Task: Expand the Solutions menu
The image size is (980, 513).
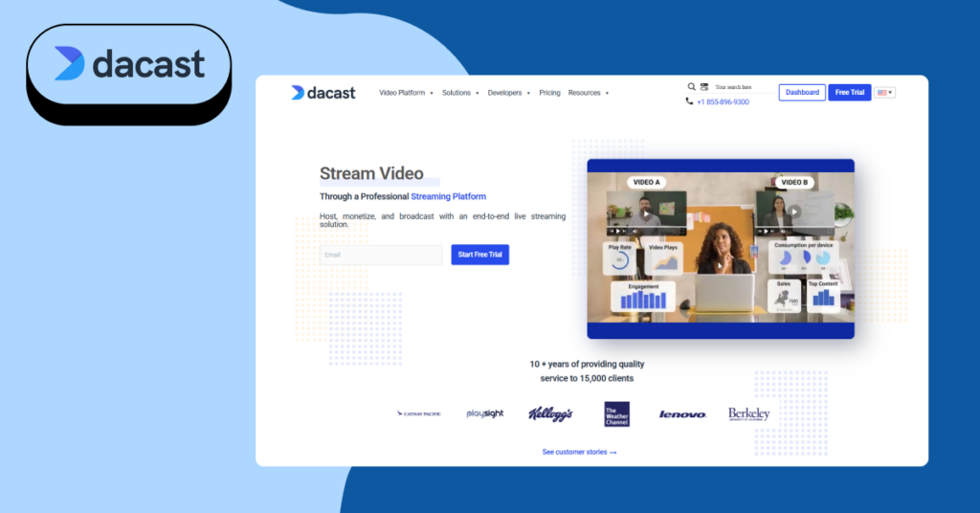Action: [460, 93]
